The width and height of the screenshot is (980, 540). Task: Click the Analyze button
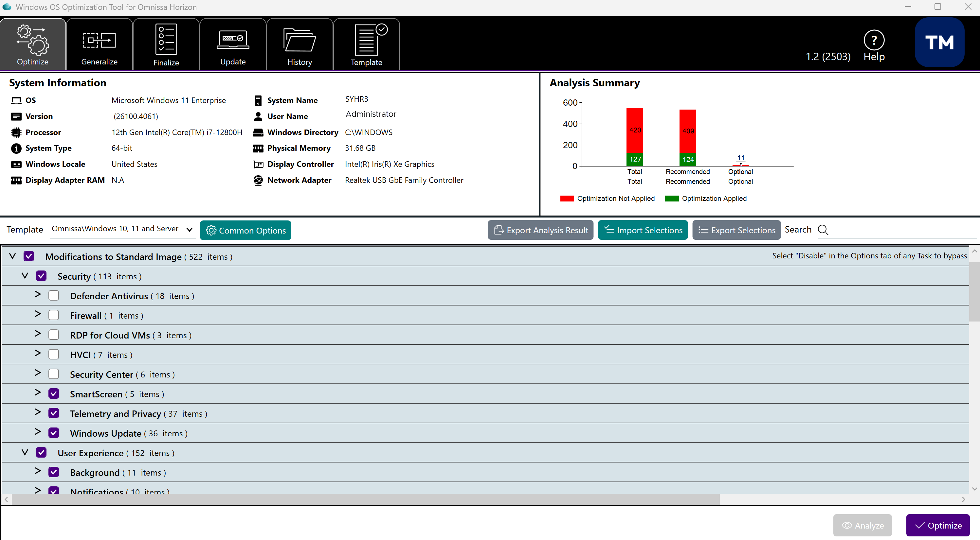(x=862, y=525)
